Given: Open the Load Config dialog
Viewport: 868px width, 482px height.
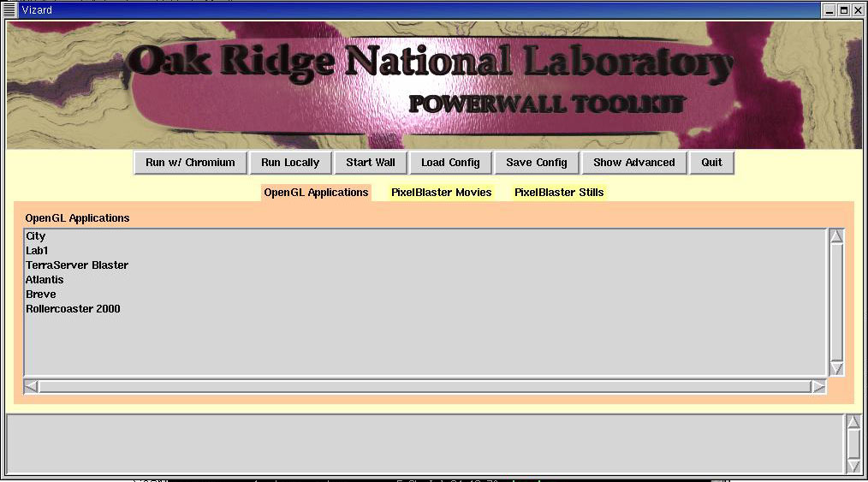Looking at the screenshot, I should [x=450, y=163].
